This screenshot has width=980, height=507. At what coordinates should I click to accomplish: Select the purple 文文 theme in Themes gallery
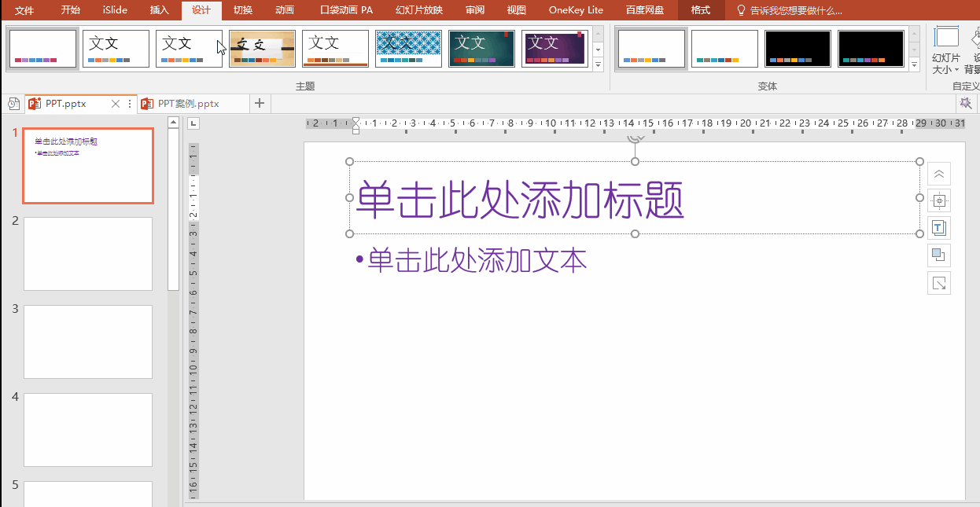[x=554, y=48]
